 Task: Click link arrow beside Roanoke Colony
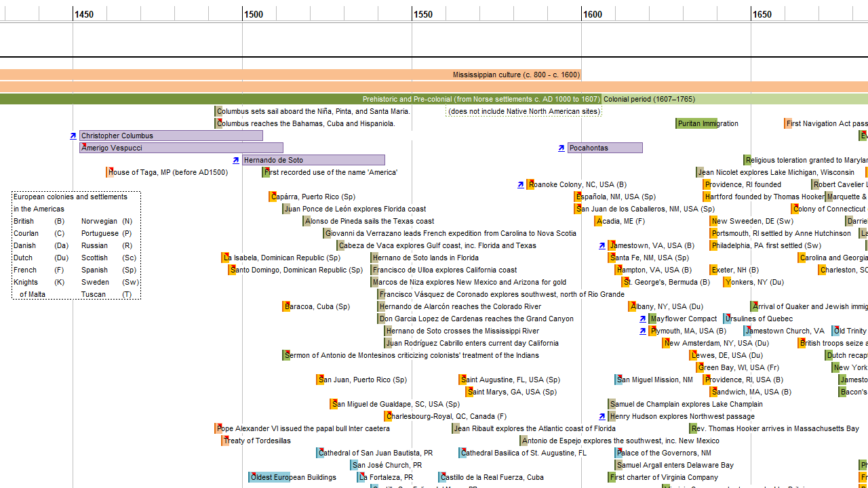point(521,185)
